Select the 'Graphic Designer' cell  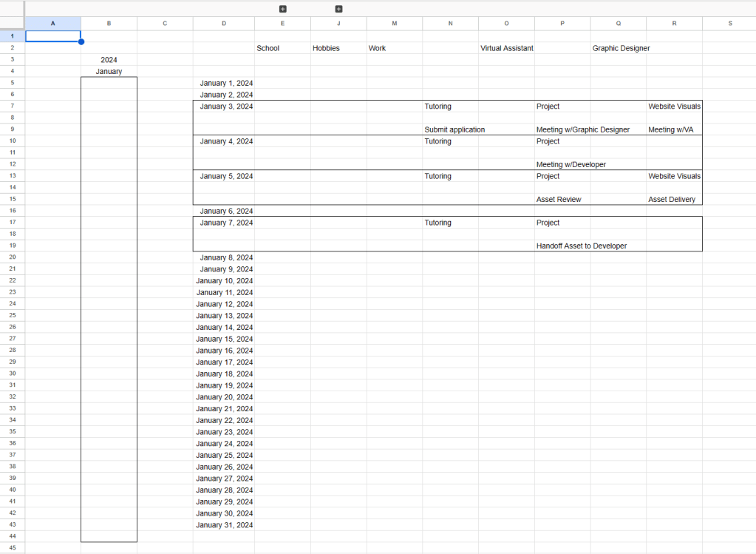pos(620,48)
